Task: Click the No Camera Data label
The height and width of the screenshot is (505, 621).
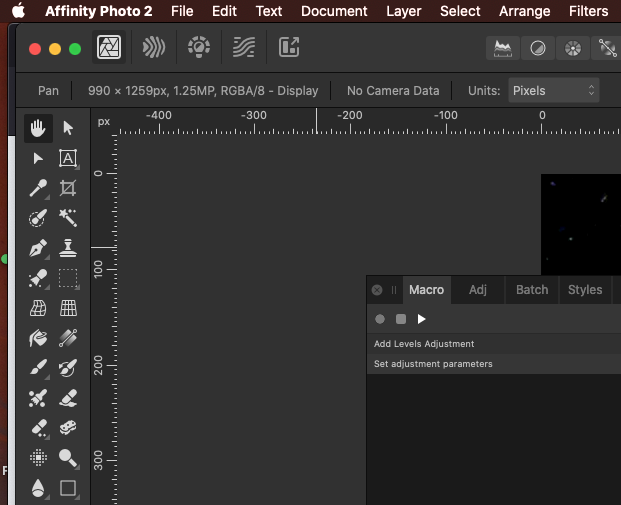Action: [393, 91]
